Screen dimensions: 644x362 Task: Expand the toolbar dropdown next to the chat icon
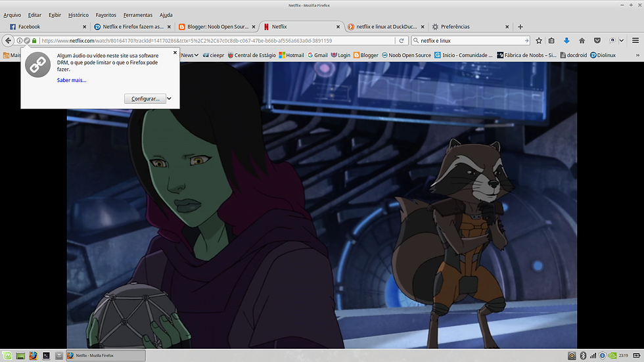(622, 41)
